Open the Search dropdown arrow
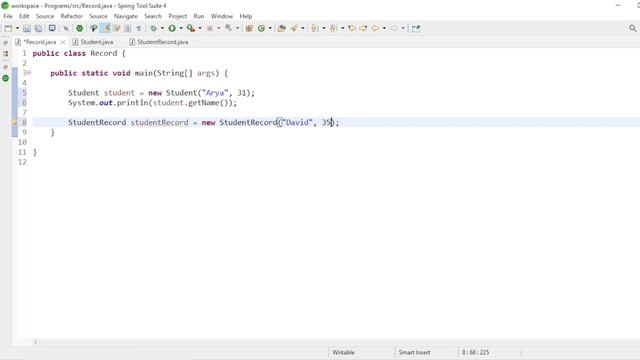 [302, 28]
